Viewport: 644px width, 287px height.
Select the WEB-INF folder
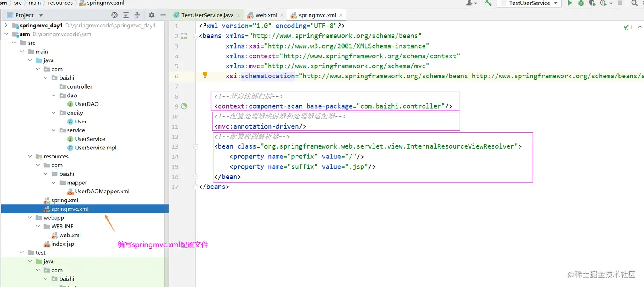(x=62, y=227)
